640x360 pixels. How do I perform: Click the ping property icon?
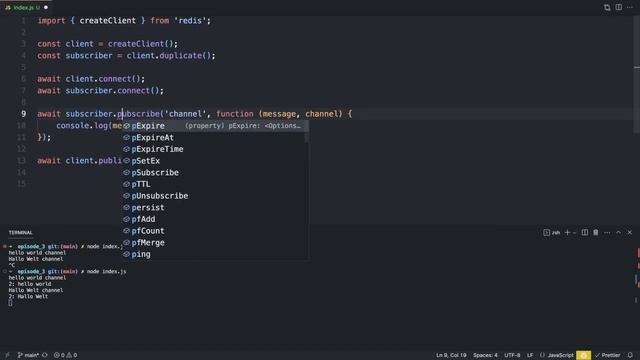pyautogui.click(x=127, y=254)
